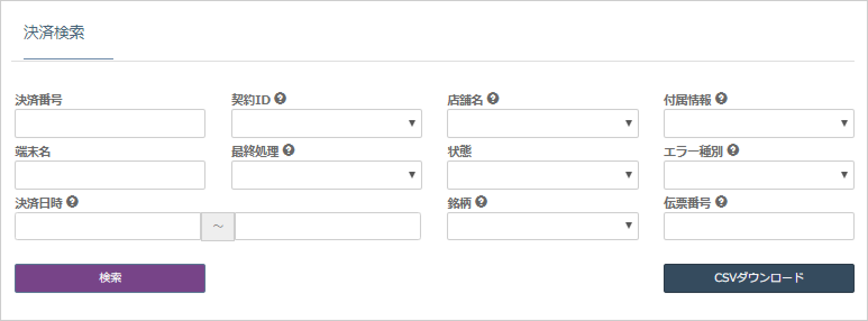Click help icon beside 決済日時
This screenshot has height=321, width=868.
click(x=72, y=202)
